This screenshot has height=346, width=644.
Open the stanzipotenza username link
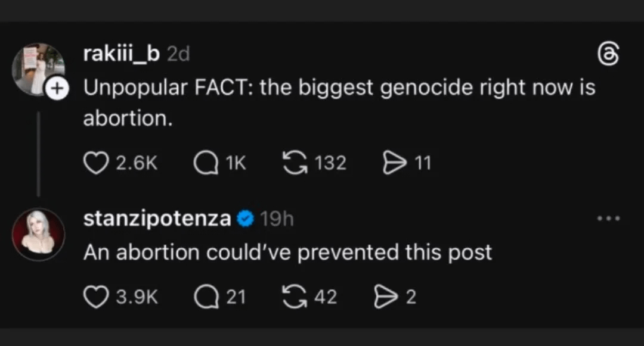tap(157, 219)
